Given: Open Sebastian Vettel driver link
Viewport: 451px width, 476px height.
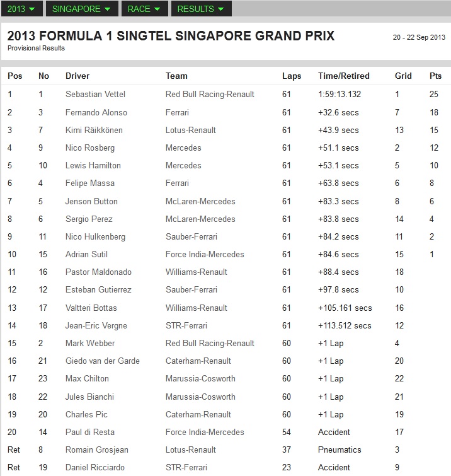Looking at the screenshot, I should point(95,94).
